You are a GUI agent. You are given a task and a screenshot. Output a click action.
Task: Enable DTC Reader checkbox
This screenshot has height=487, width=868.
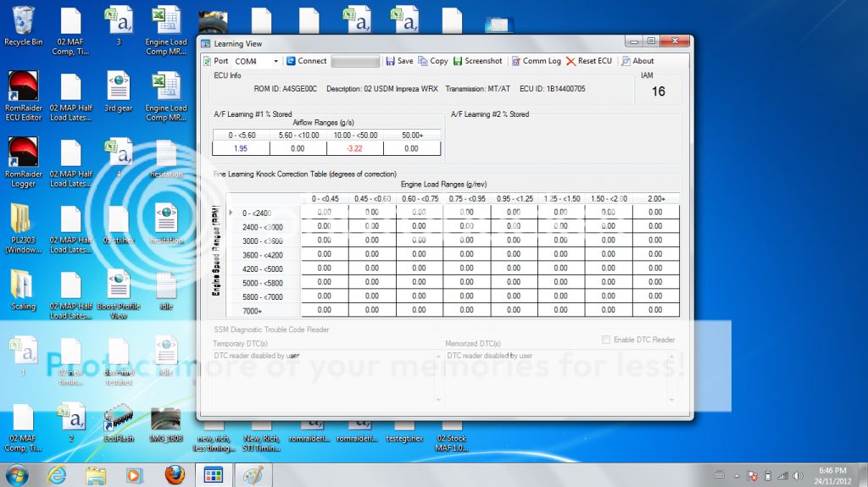[x=605, y=340]
